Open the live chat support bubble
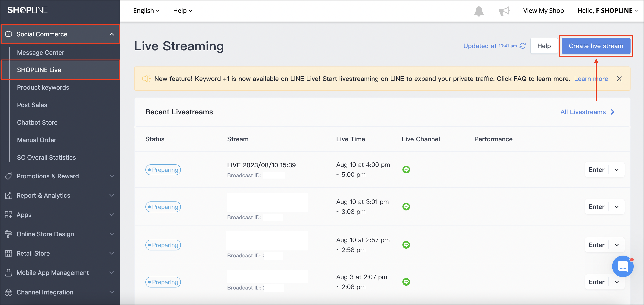The height and width of the screenshot is (305, 644). click(622, 266)
